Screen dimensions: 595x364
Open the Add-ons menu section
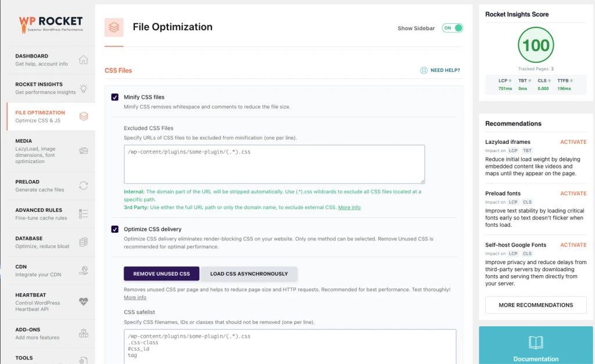[x=51, y=333]
